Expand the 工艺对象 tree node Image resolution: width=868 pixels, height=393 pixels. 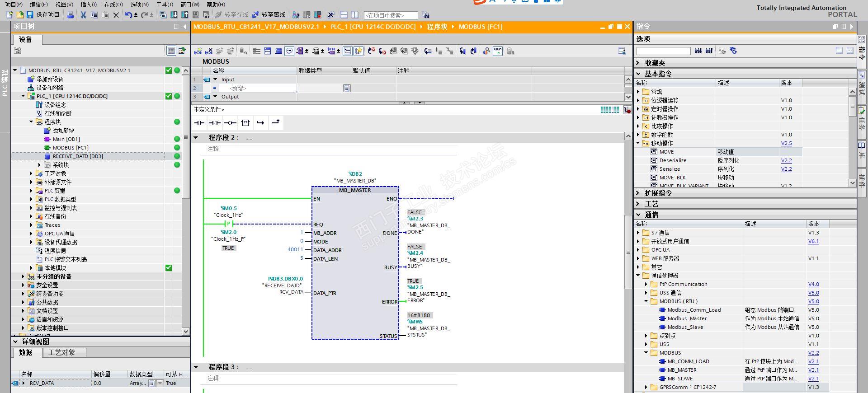click(31, 173)
